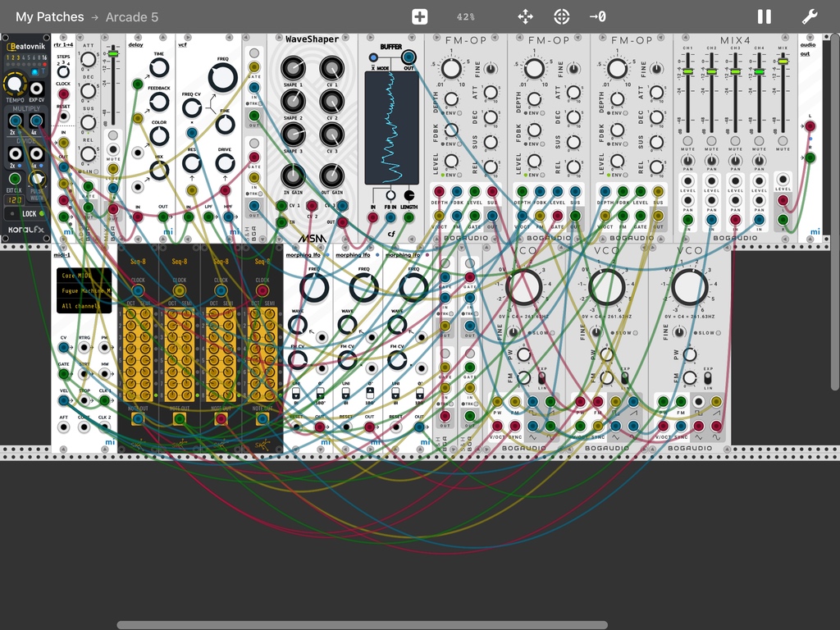Open the wrench settings menu

click(x=809, y=16)
